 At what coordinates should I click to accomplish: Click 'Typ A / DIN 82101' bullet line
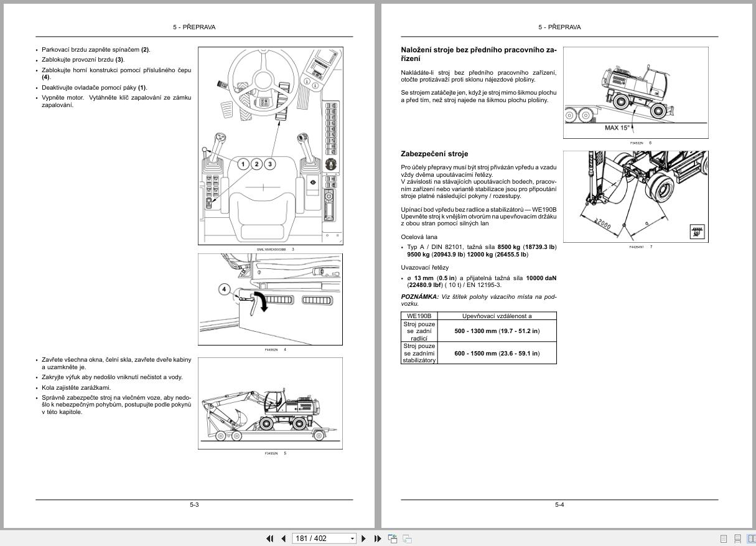click(482, 251)
